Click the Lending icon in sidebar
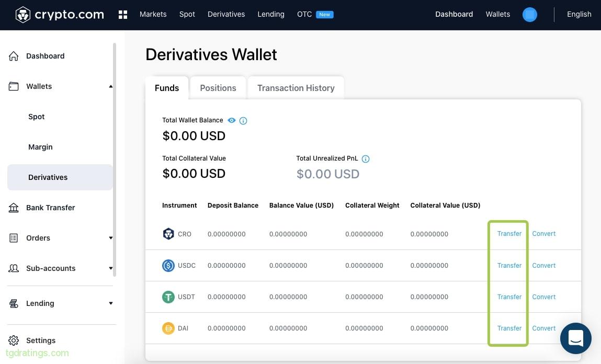 point(14,303)
